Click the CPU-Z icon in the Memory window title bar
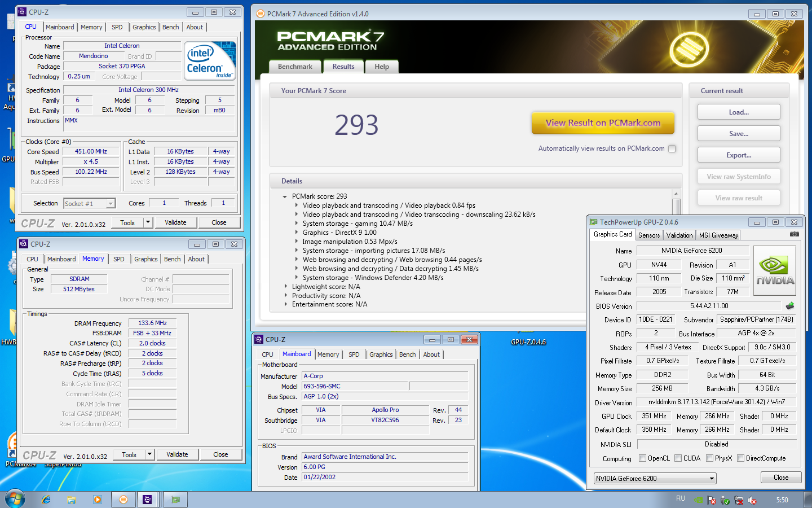 pyautogui.click(x=24, y=244)
